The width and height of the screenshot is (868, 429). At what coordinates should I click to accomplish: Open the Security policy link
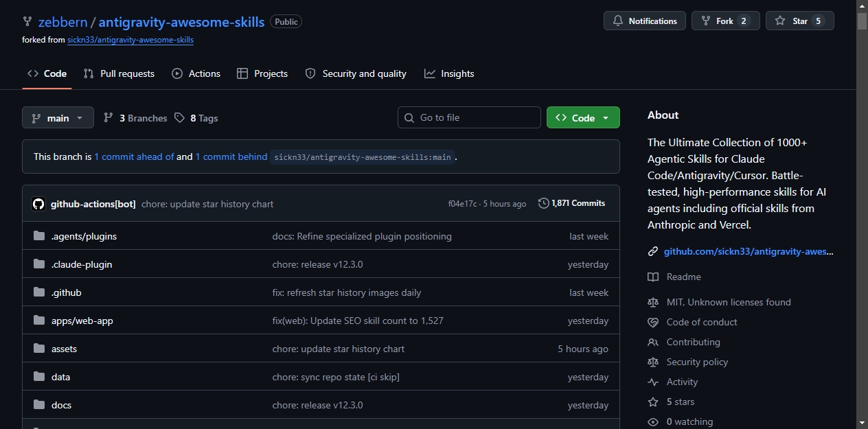tap(688, 362)
